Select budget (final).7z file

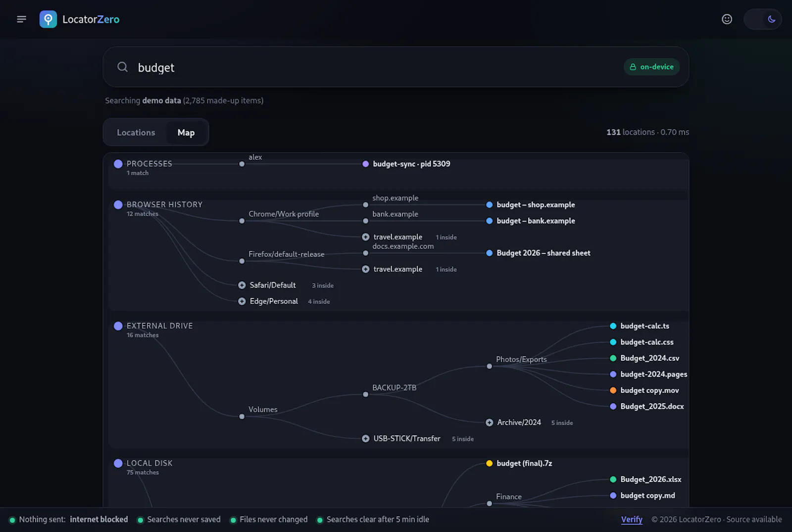pyautogui.click(x=519, y=463)
